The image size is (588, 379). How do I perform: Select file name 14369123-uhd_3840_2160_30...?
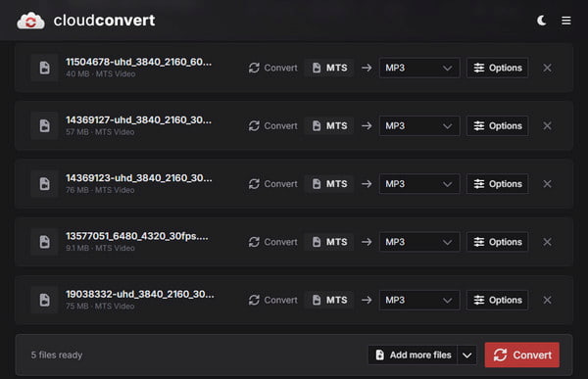(x=139, y=178)
